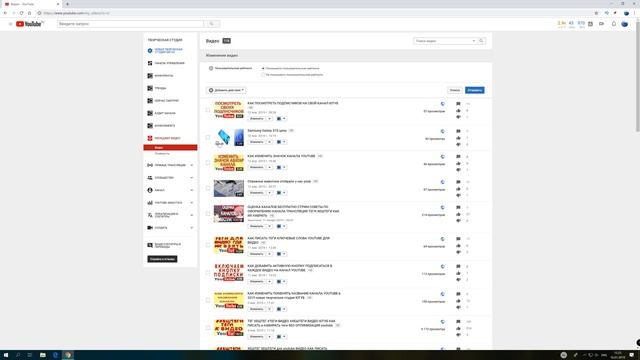The height and width of the screenshot is (360, 640).
Task: Select the first radio option in the edit settings
Action: point(263,69)
